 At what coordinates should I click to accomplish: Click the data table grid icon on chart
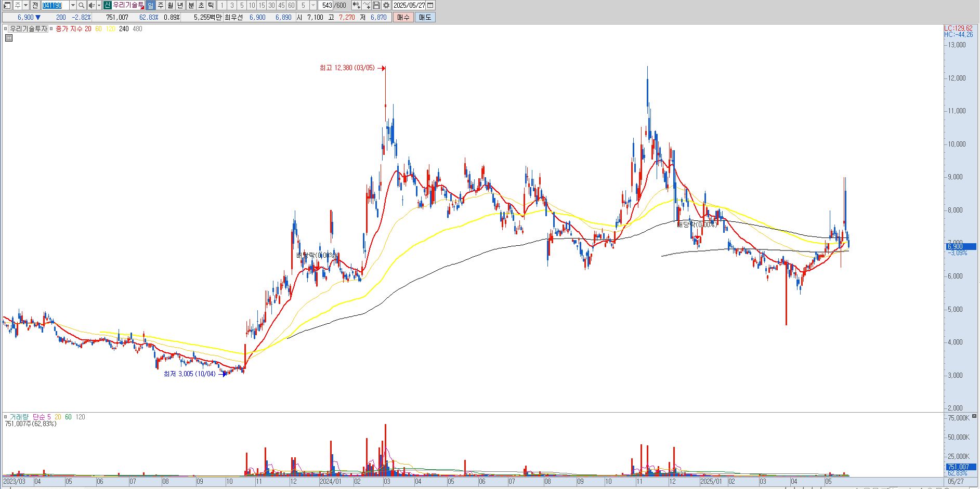tap(9, 38)
